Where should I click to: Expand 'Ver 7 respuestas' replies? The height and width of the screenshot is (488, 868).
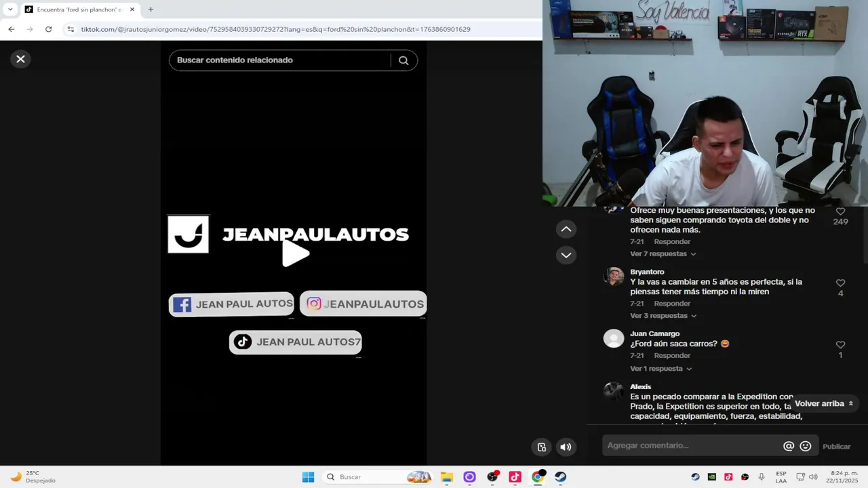663,254
